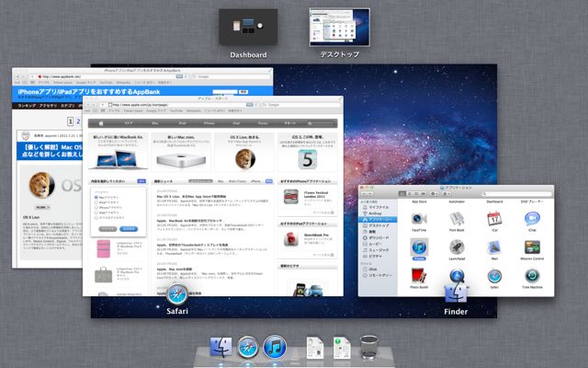Click the apple.com address bar in Safari
This screenshot has width=588, height=368.
(x=183, y=105)
